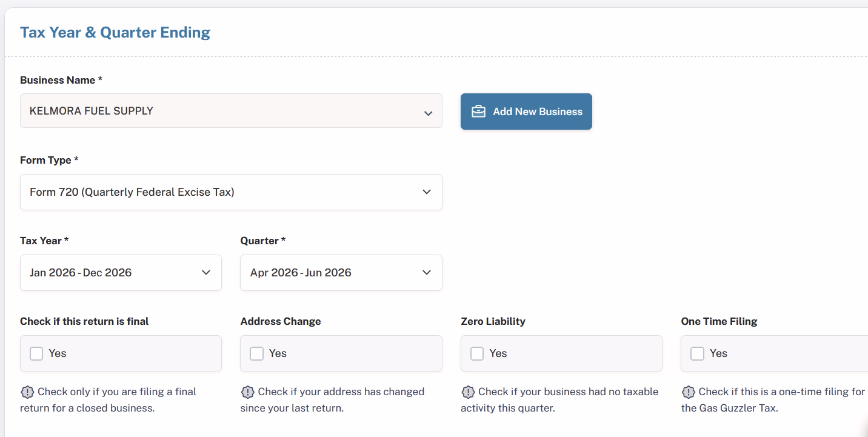868x437 pixels.
Task: Click the Add New Business button
Action: tap(526, 112)
